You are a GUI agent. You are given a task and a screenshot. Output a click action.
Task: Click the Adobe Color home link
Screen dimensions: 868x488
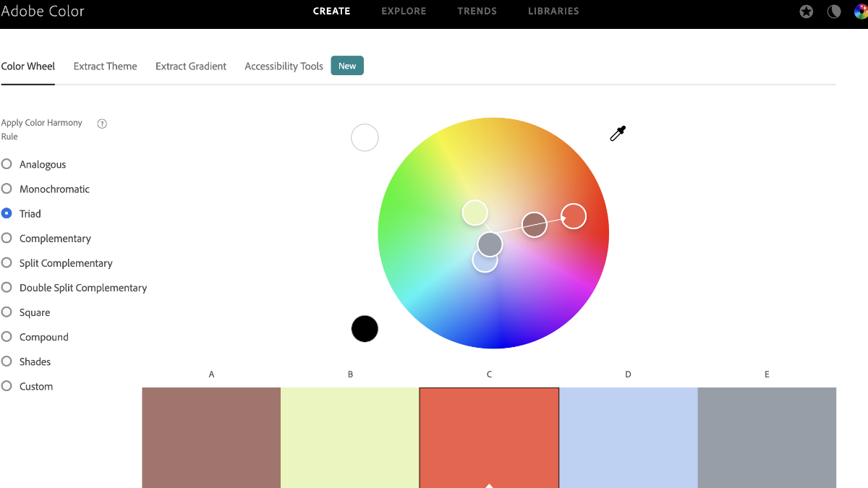click(43, 12)
